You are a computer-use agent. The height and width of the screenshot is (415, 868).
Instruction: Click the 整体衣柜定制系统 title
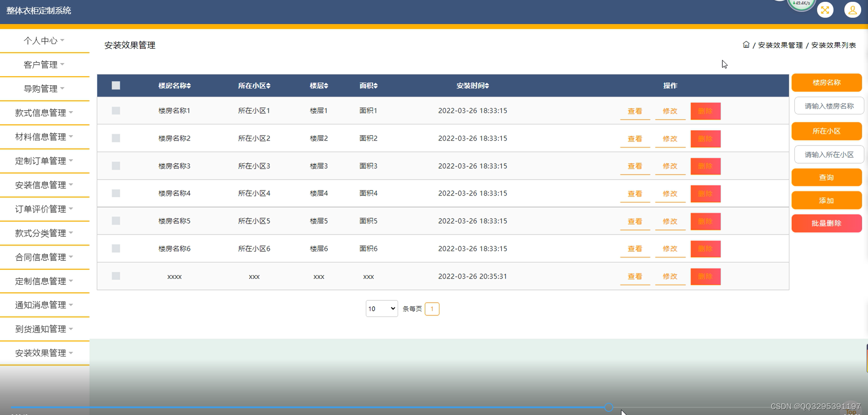click(39, 10)
